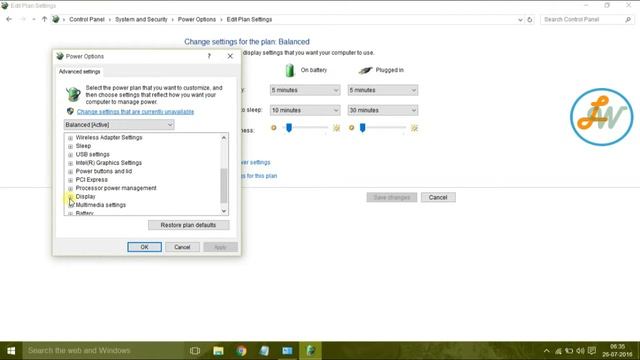Expand PCI Express node

coord(70,180)
